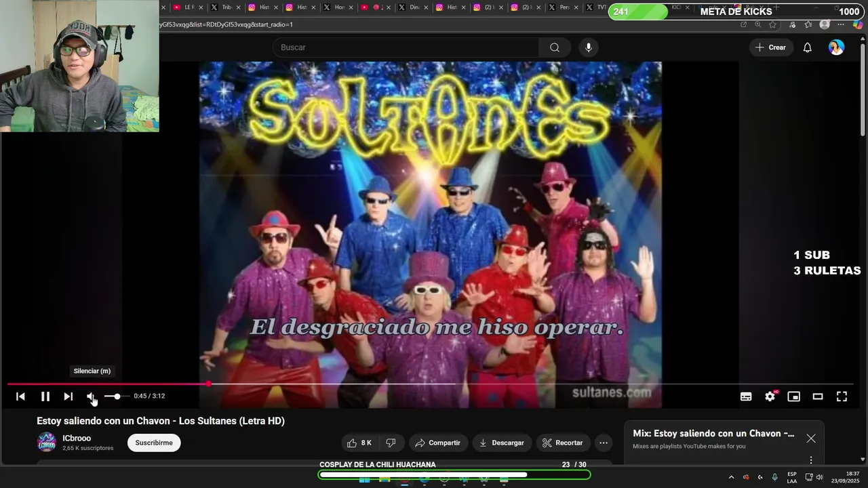Close the Mix playlist panel
868x488 pixels.
pyautogui.click(x=811, y=438)
